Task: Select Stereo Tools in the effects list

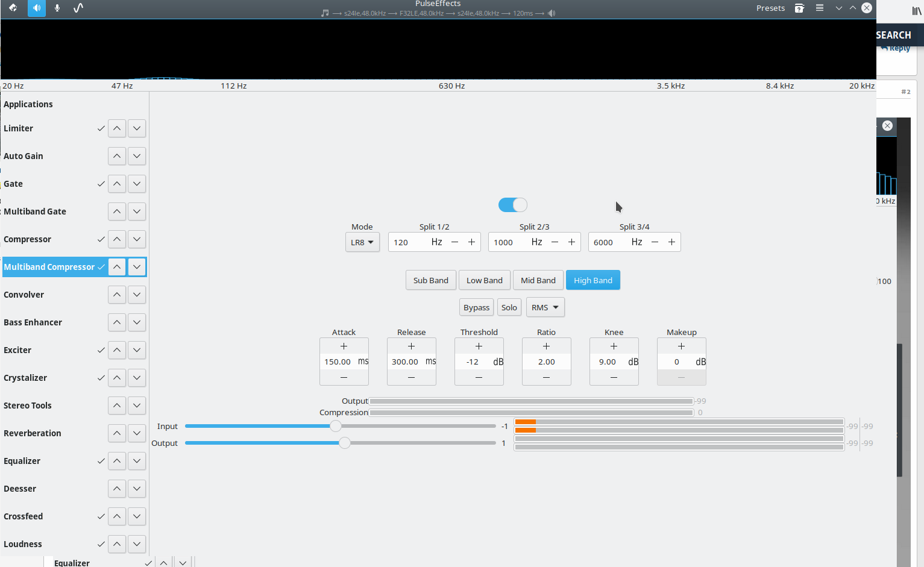Action: (27, 406)
